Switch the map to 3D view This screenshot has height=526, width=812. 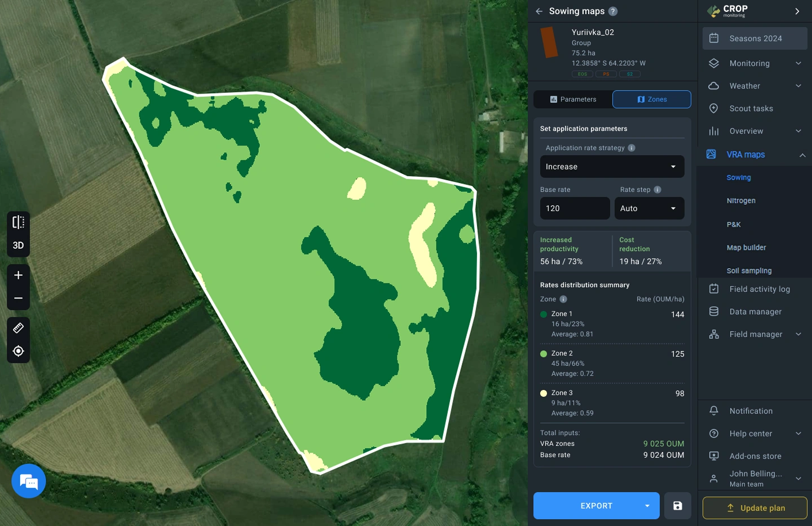(x=18, y=245)
